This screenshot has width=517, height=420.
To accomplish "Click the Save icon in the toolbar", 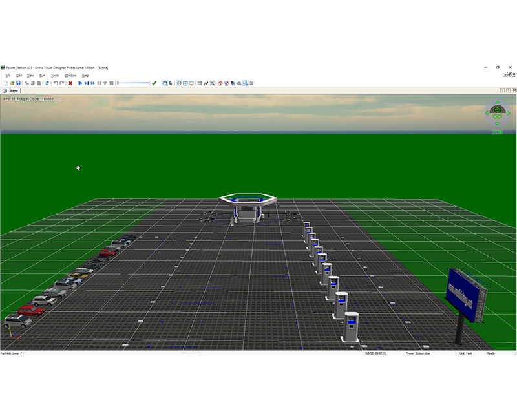I will 19,83.
